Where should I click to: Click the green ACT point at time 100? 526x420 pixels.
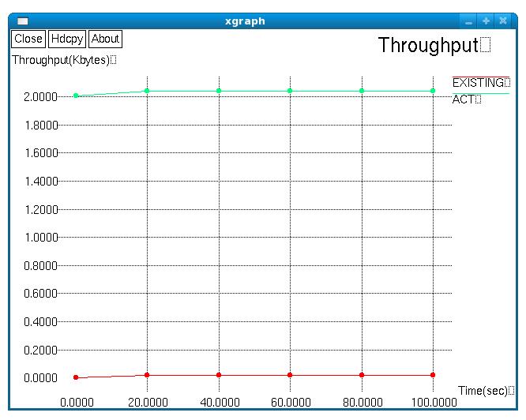pos(433,91)
